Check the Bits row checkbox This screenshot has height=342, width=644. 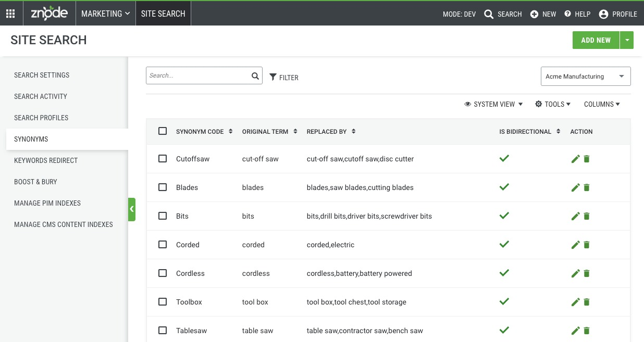click(x=163, y=216)
